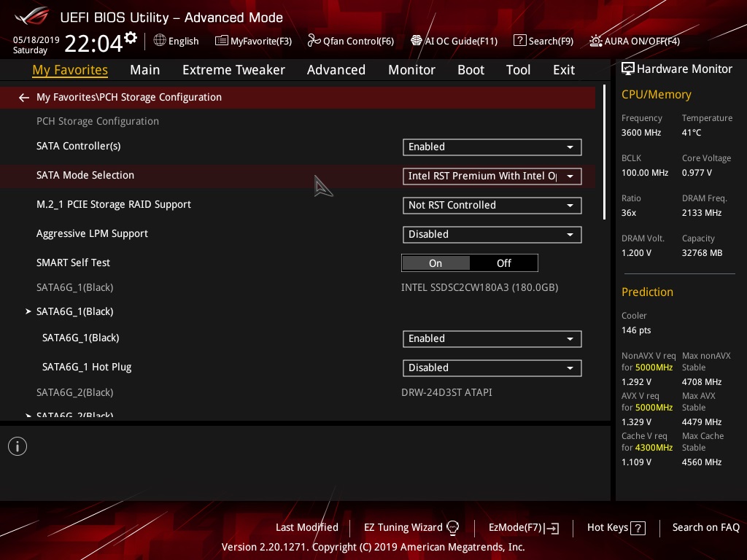
Task: Collapse SATA6G_1(Black) expander arrow
Action: click(x=28, y=311)
